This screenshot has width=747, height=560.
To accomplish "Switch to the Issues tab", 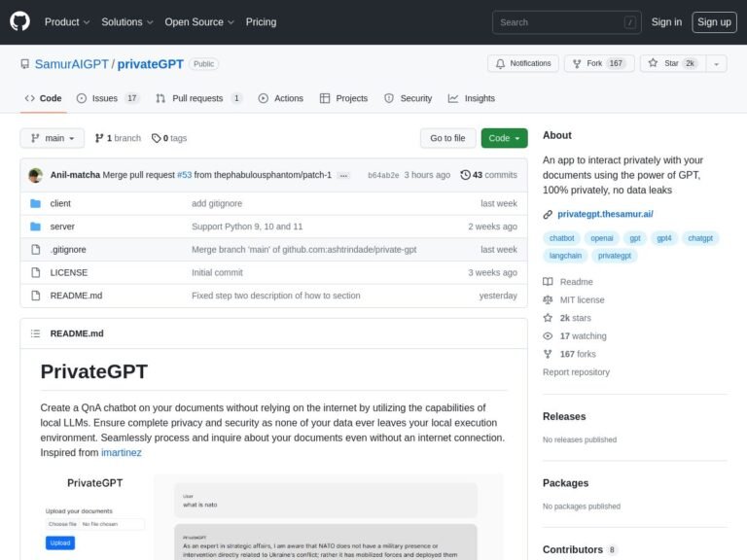I will (107, 98).
